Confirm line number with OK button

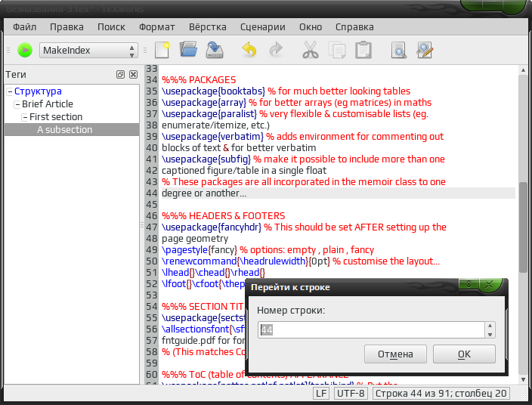point(464,354)
